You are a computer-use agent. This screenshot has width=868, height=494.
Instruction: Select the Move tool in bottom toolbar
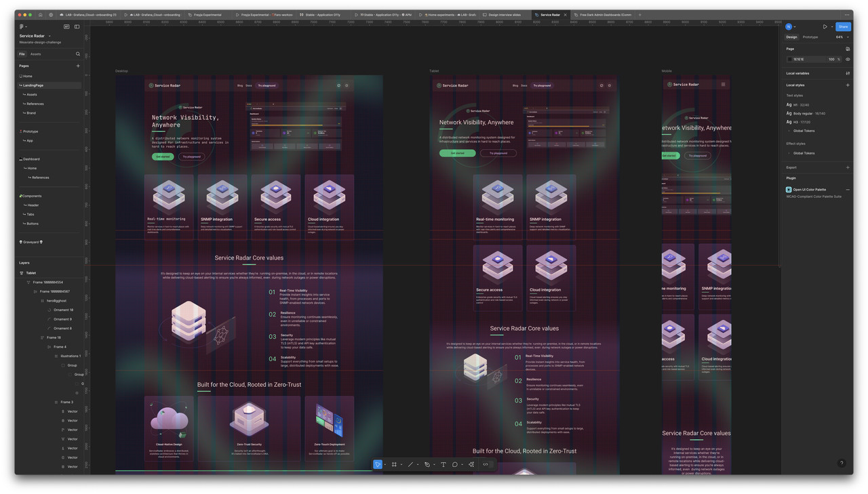pos(378,464)
